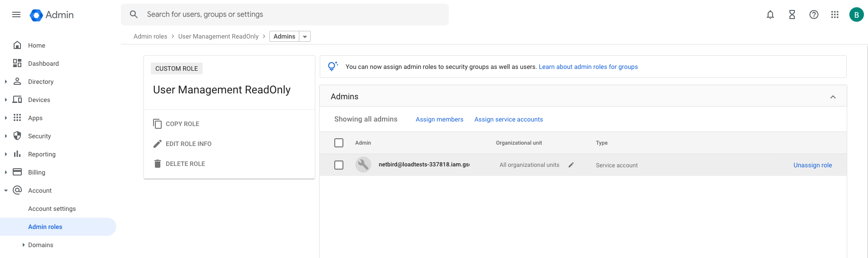This screenshot has height=258, width=868.
Task: Click the pencil icon beside organizational units
Action: coord(571,165)
